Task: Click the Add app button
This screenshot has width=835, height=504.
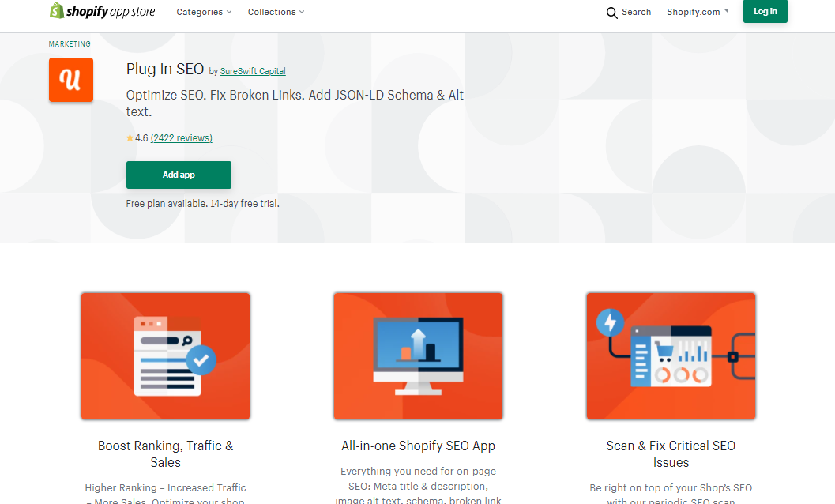Action: (x=179, y=175)
